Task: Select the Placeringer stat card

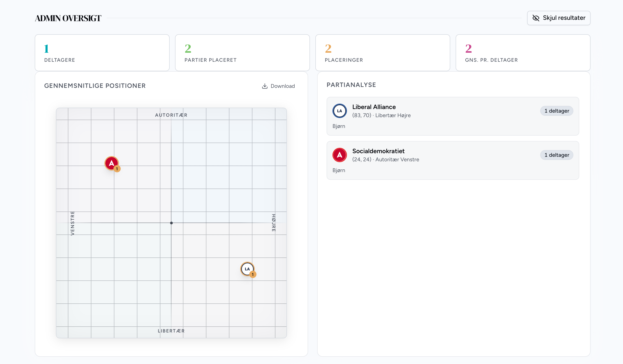Action: click(x=383, y=53)
